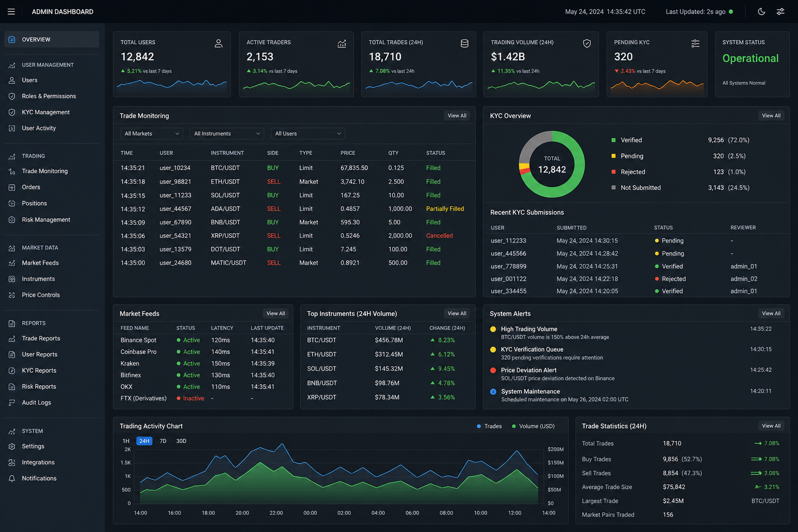Open Risk Reports in sidebar
The width and height of the screenshot is (798, 532).
(39, 387)
